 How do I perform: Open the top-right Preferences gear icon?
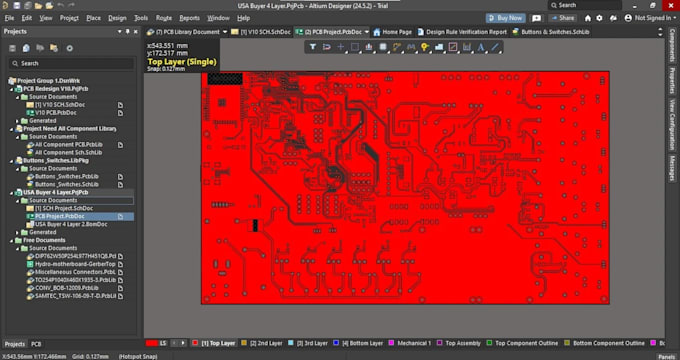[x=599, y=18]
